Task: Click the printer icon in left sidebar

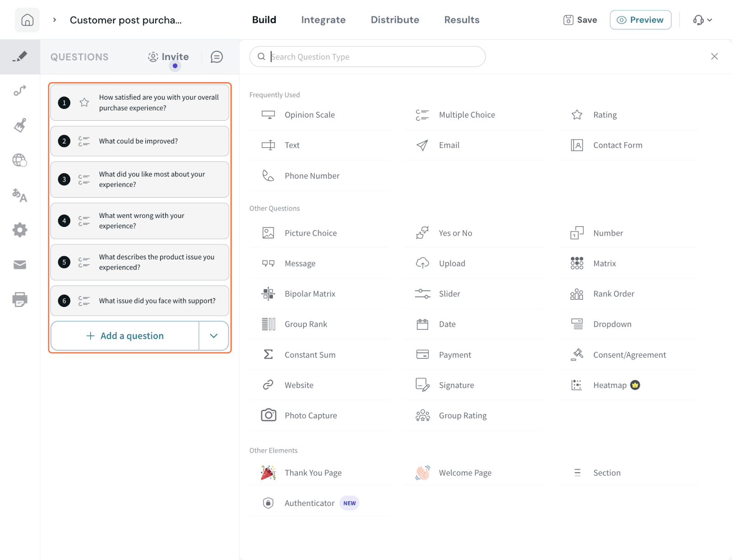Action: coord(20,300)
